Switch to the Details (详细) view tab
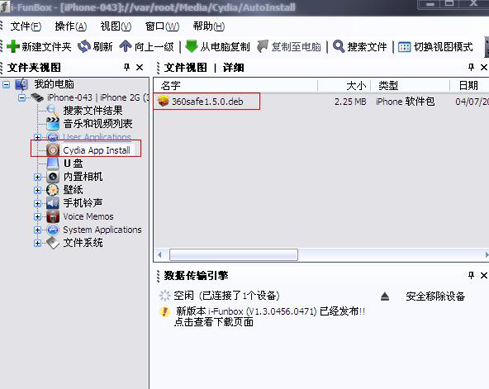 point(233,68)
